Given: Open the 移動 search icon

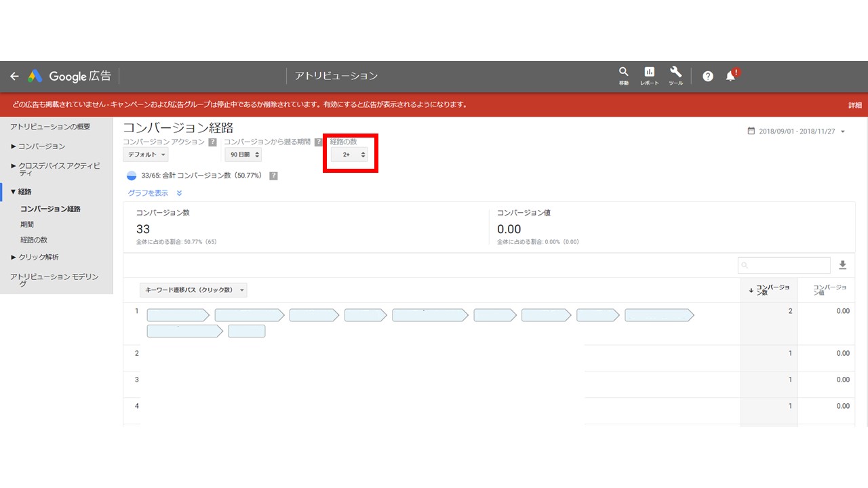Looking at the screenshot, I should tap(623, 75).
